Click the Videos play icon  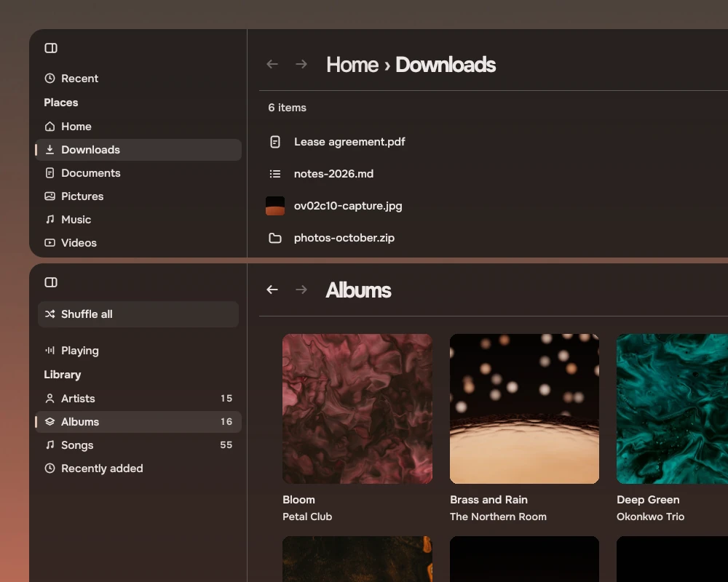(50, 242)
